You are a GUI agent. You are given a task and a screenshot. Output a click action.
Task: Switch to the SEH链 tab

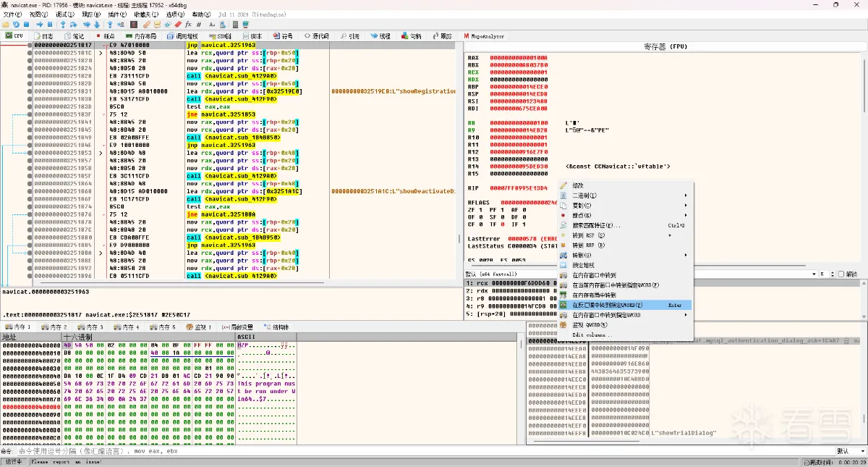(221, 36)
